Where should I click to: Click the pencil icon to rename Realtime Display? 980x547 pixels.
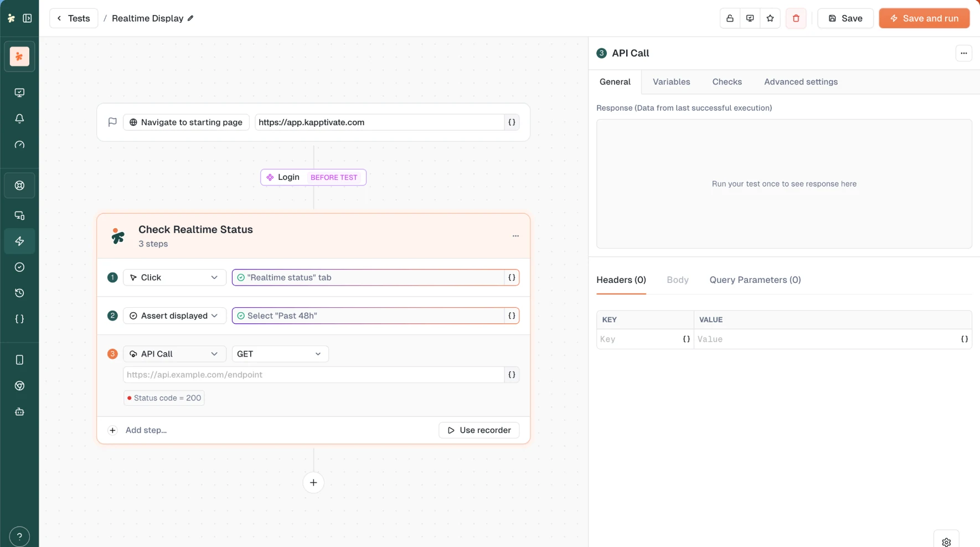(x=190, y=18)
